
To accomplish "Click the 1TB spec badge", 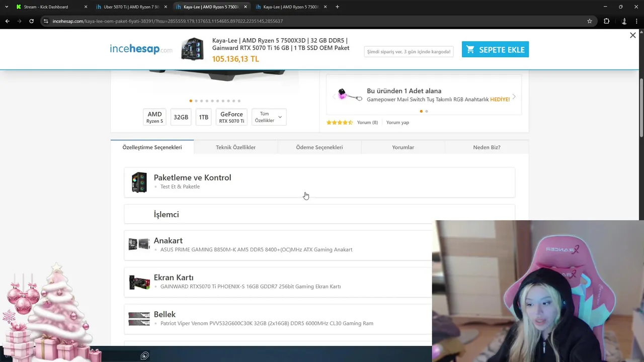I will pos(203,117).
